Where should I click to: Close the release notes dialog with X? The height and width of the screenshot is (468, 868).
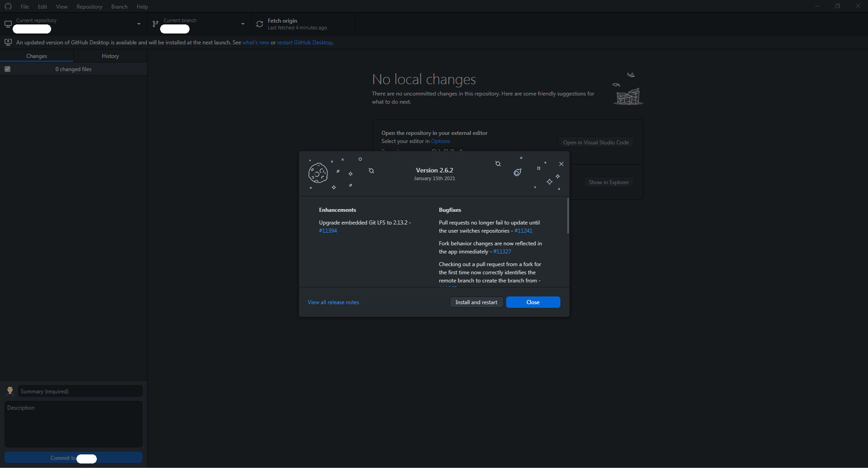pos(561,164)
